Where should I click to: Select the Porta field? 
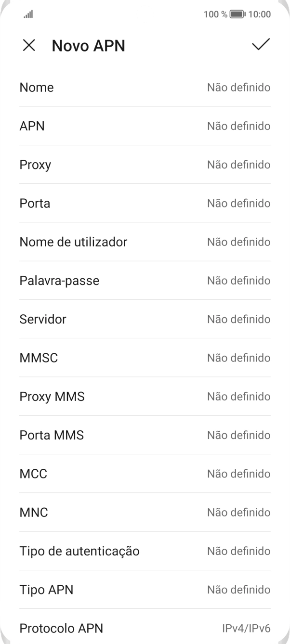pos(145,203)
